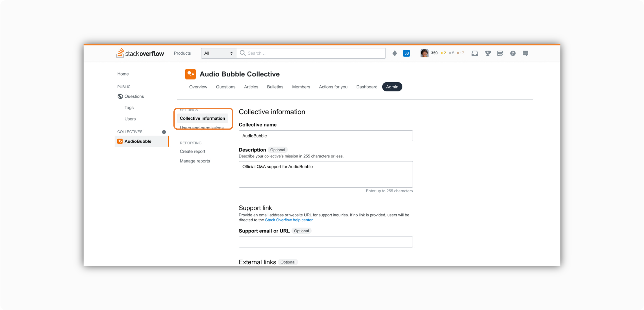This screenshot has height=310, width=644.
Task: Switch to the Bulletins tab
Action: [x=275, y=87]
